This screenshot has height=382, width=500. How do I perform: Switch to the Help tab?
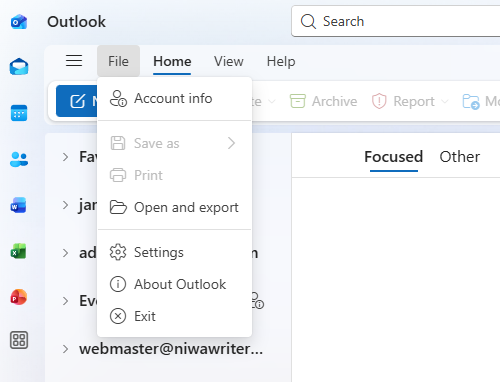click(x=281, y=62)
